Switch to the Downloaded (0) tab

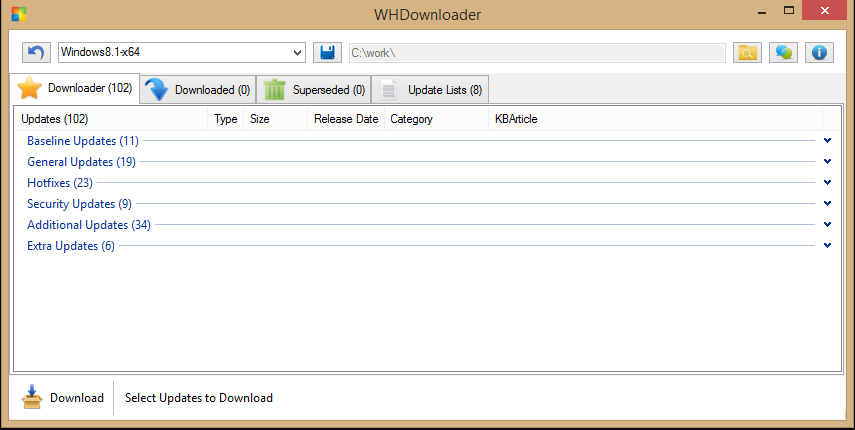click(198, 89)
